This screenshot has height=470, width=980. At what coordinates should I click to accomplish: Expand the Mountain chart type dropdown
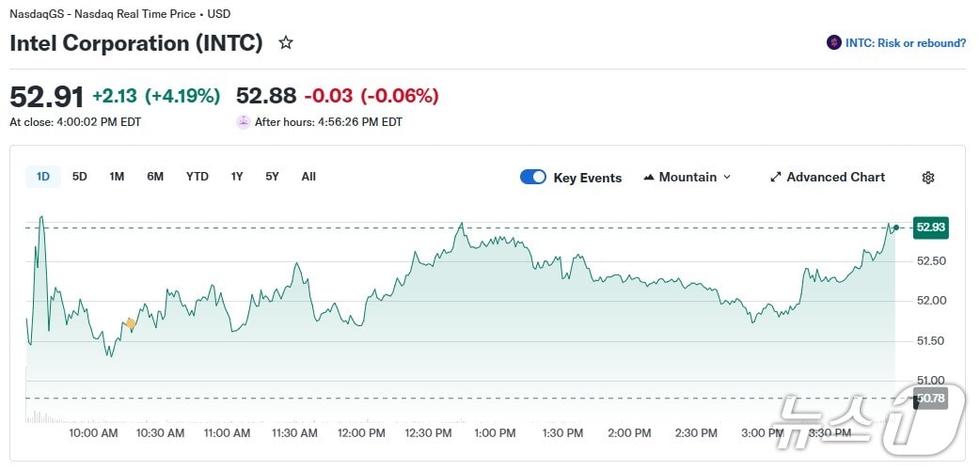tap(726, 178)
